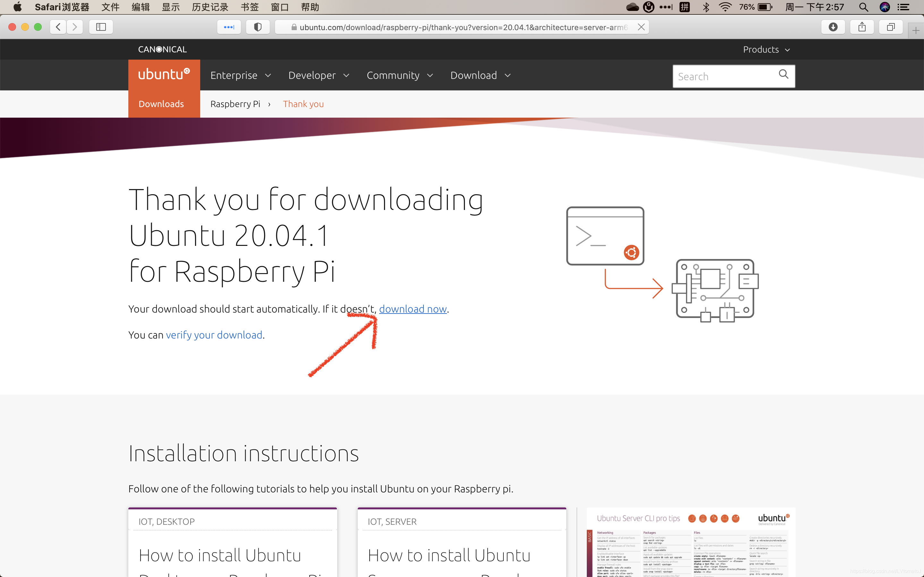
Task: Expand the Download dropdown menu
Action: pyautogui.click(x=480, y=75)
